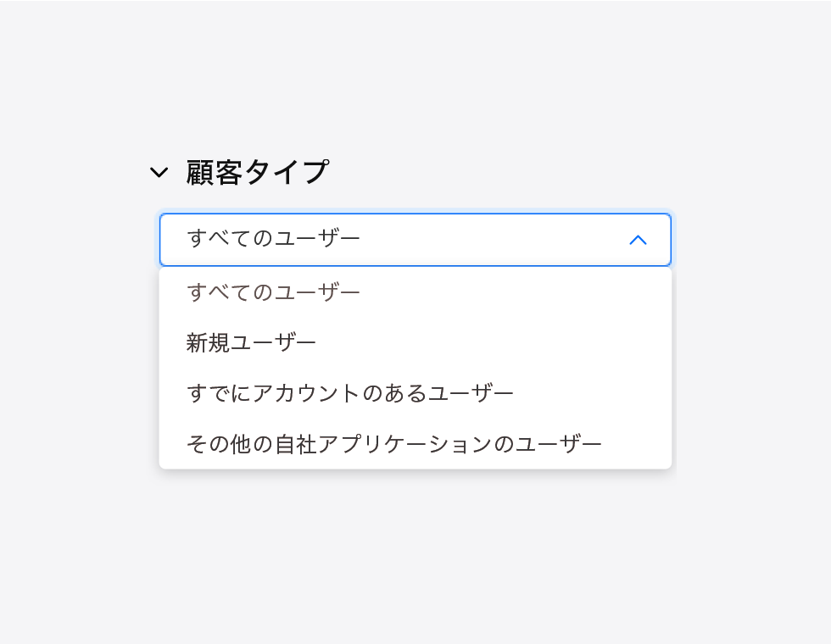Choose the 新規ユーザー option
The width and height of the screenshot is (831, 644).
click(252, 343)
